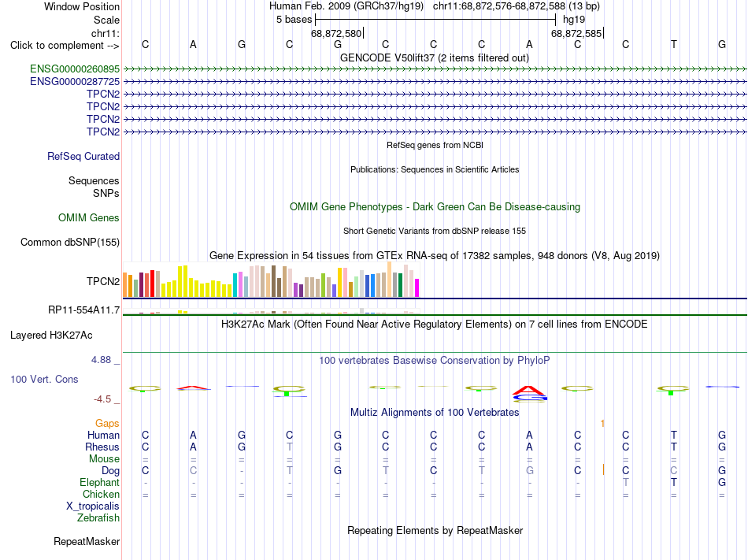748x560 pixels.
Task: Open the RefSeq Curated track label
Action: (83, 157)
